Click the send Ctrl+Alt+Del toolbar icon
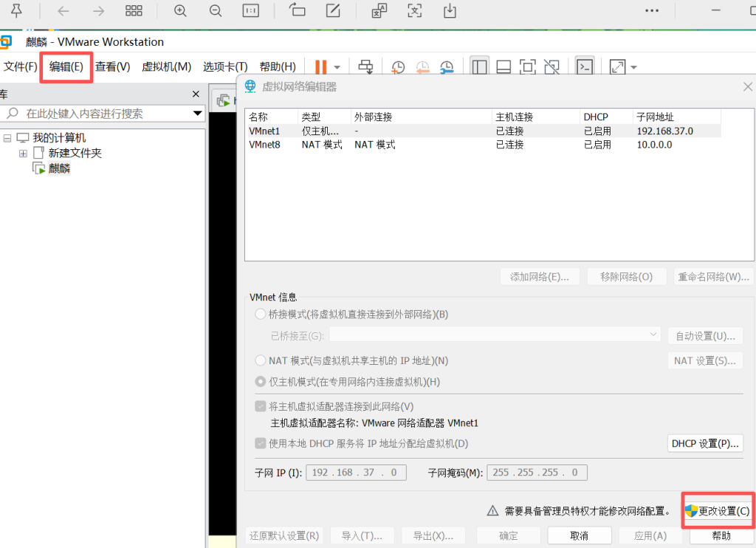The width and height of the screenshot is (756, 548). click(x=366, y=67)
